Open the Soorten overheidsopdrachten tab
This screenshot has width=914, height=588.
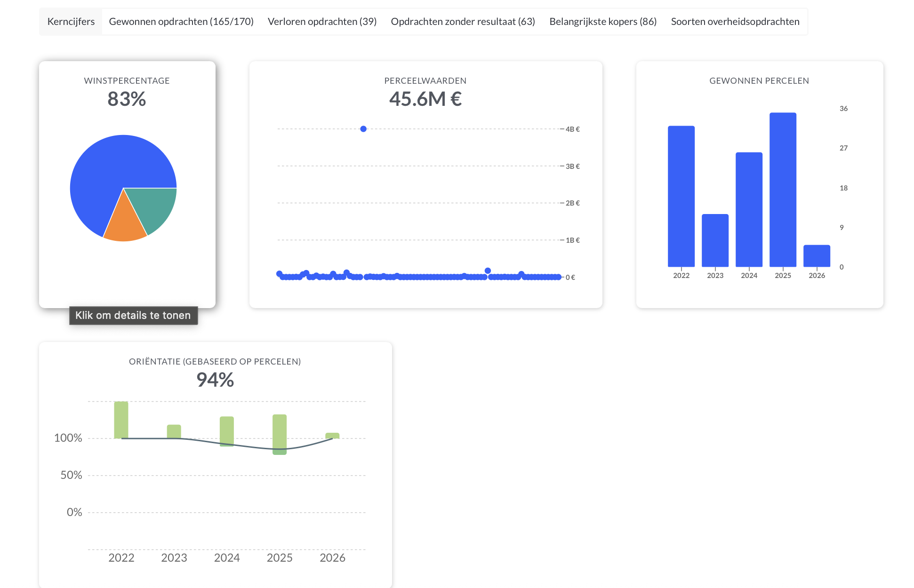735,21
